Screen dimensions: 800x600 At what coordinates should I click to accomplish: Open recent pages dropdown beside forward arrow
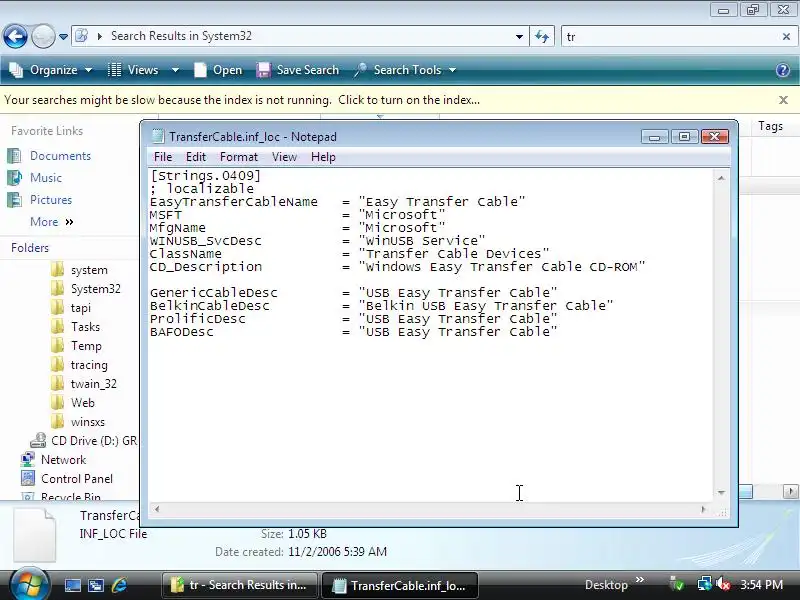tap(63, 37)
